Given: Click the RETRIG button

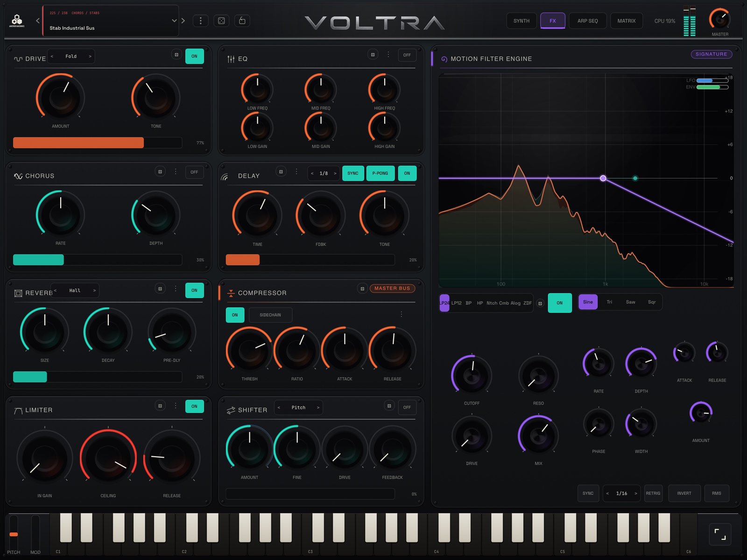Looking at the screenshot, I should [653, 494].
